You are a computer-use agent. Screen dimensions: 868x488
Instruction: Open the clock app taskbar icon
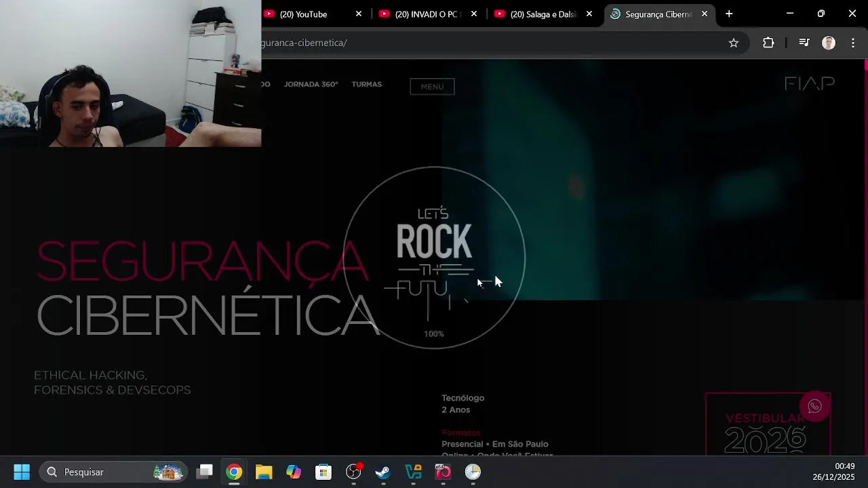point(473,472)
